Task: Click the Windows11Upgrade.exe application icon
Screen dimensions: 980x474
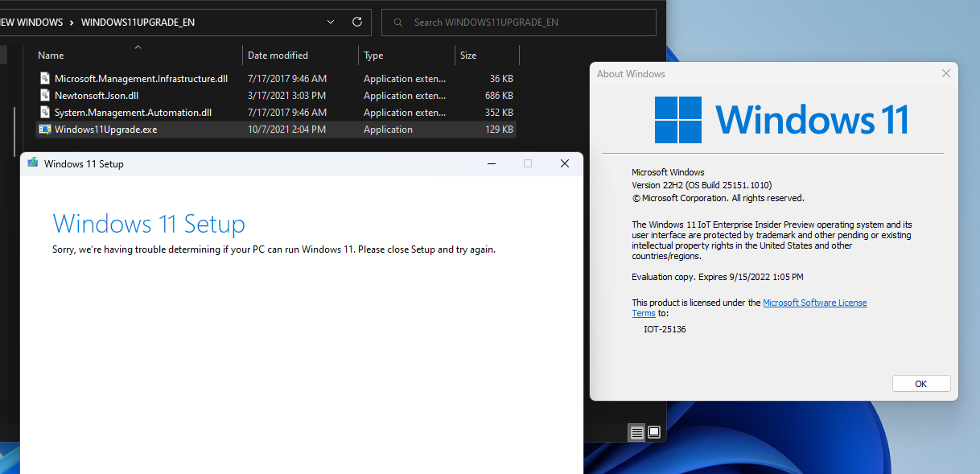Action: point(45,130)
